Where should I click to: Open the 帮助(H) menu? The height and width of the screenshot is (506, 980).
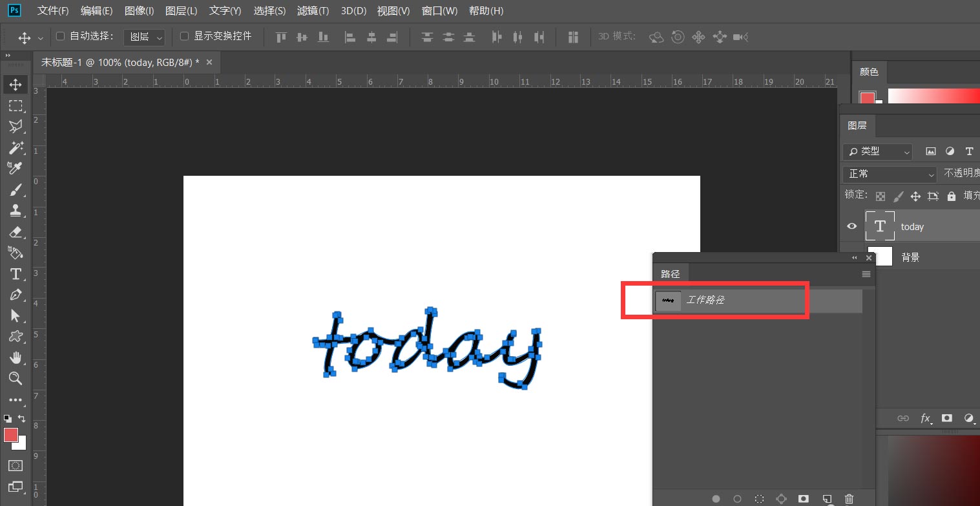tap(486, 11)
